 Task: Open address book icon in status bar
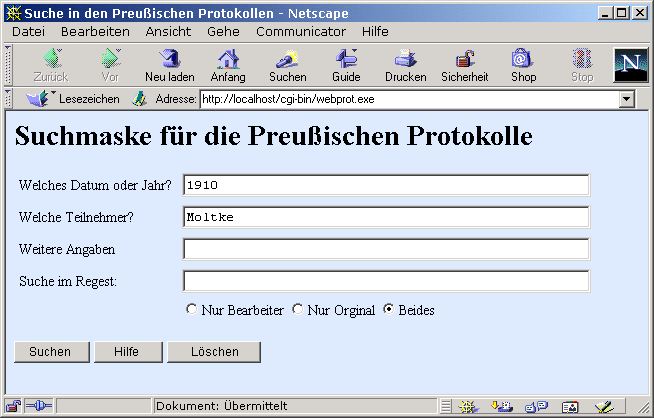[570, 406]
